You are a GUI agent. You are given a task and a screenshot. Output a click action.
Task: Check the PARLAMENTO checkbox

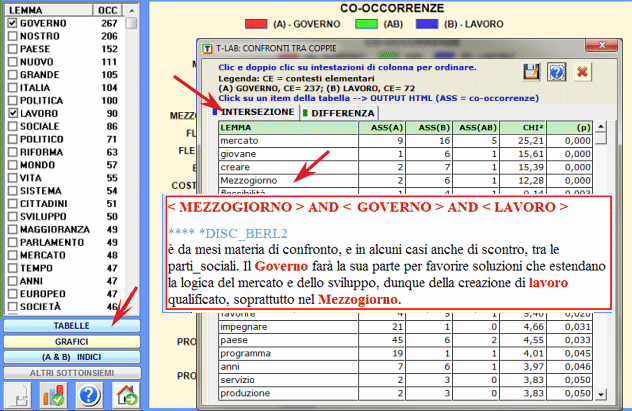point(12,243)
